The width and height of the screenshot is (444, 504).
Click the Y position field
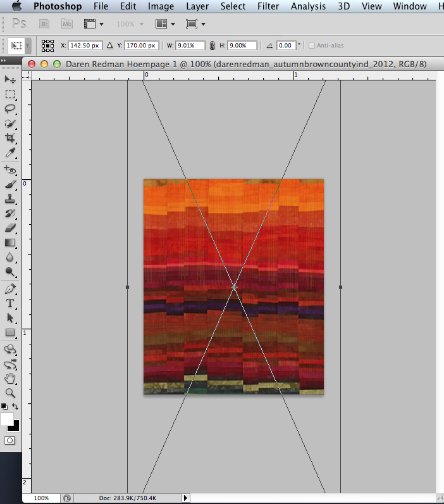tap(141, 46)
